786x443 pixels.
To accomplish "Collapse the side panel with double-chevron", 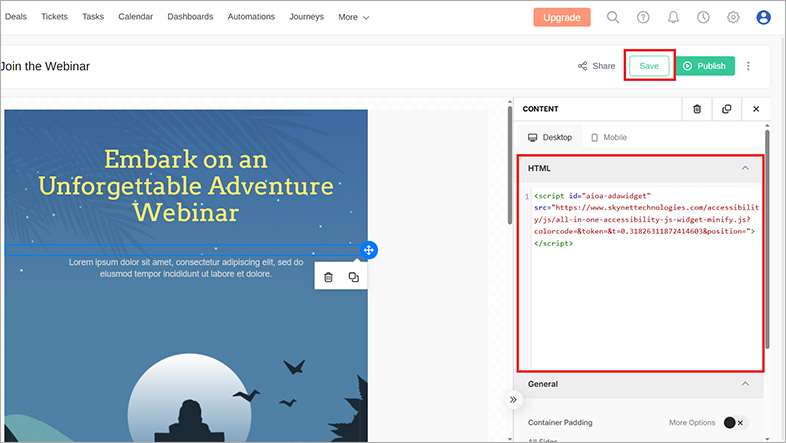I will [513, 399].
